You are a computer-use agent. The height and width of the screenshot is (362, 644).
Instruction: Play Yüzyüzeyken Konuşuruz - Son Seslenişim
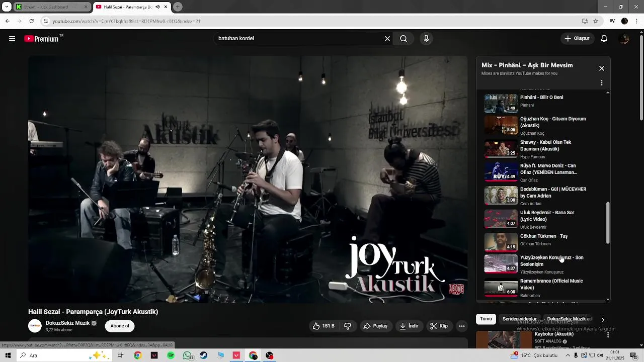tap(543, 264)
